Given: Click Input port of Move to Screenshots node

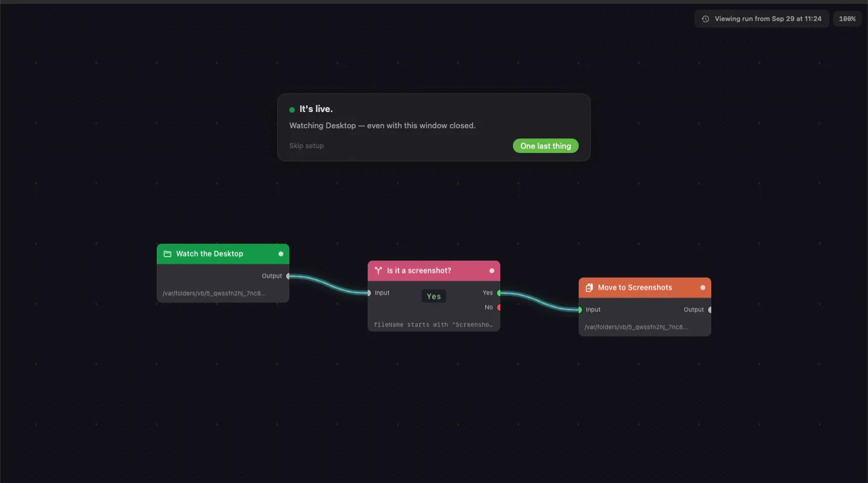Looking at the screenshot, I should (580, 310).
